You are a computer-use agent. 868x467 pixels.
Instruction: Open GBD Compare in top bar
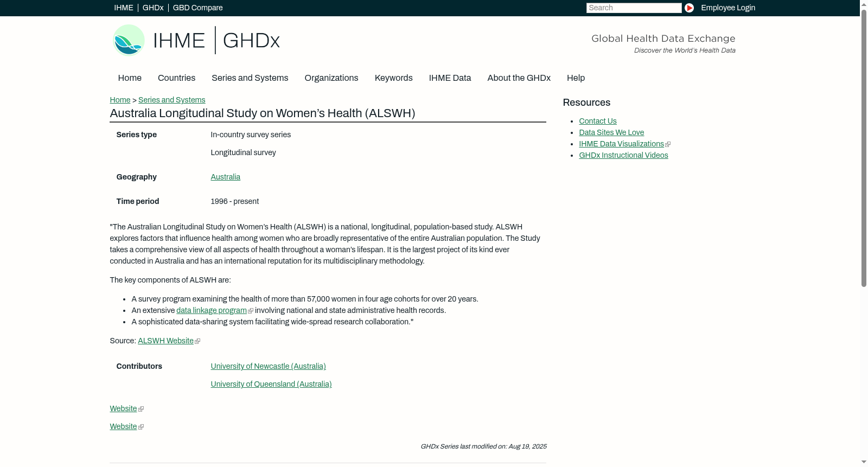(x=197, y=8)
